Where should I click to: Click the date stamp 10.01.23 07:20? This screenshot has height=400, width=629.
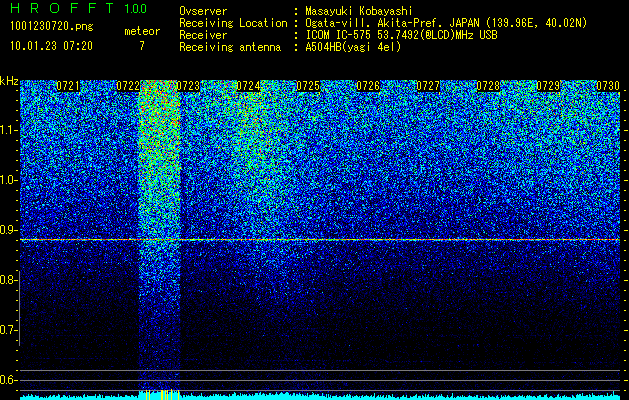pyautogui.click(x=51, y=46)
